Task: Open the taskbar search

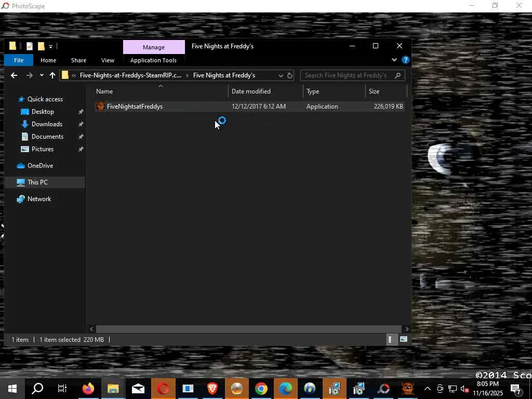Action: tap(37, 389)
